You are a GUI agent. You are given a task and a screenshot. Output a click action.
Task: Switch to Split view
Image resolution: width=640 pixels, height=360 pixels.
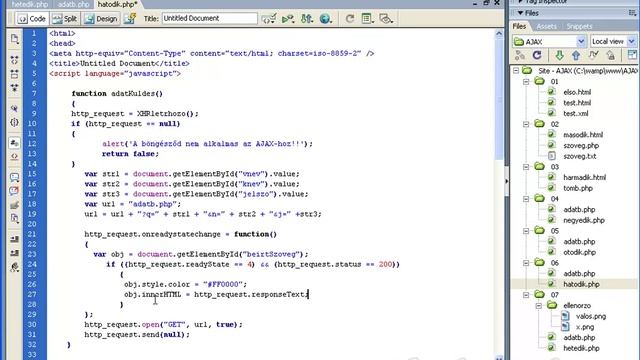pyautogui.click(x=65, y=19)
